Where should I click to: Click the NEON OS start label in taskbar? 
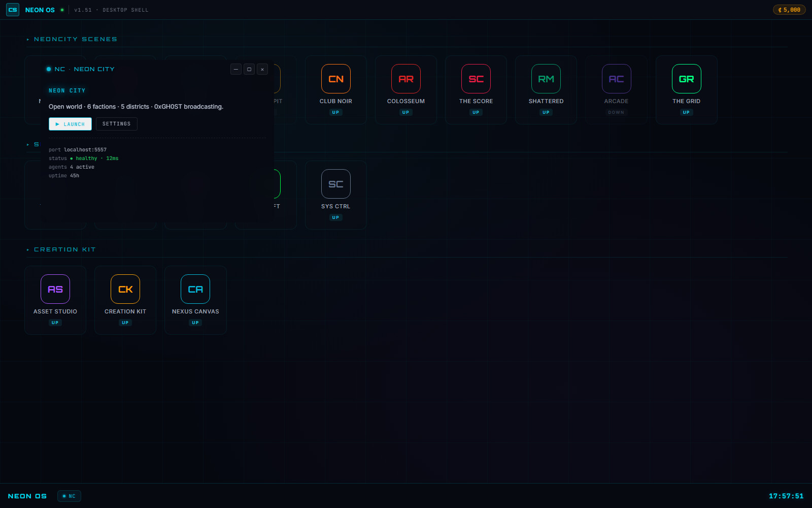pyautogui.click(x=27, y=496)
